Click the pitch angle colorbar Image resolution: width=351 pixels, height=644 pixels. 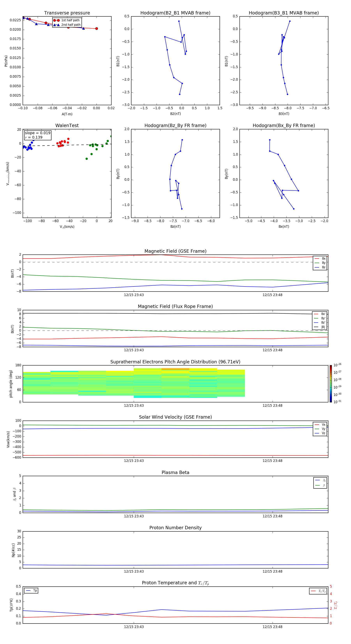point(331,384)
